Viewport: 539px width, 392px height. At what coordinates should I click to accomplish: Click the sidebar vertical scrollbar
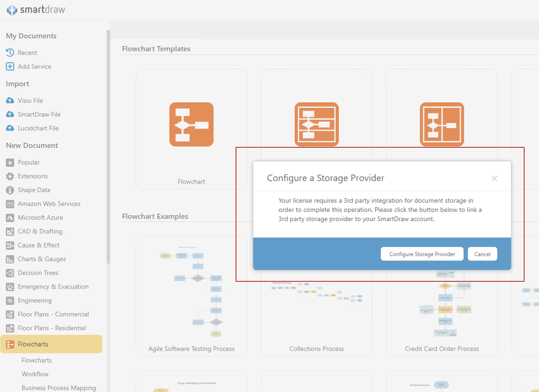(108, 146)
